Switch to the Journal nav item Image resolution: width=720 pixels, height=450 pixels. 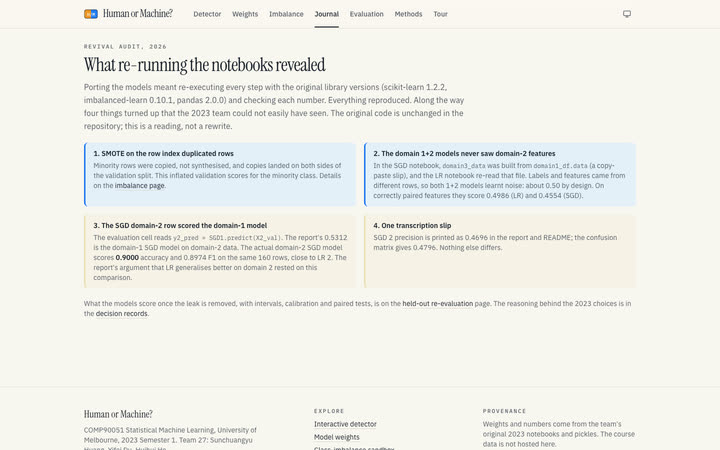[x=326, y=14]
